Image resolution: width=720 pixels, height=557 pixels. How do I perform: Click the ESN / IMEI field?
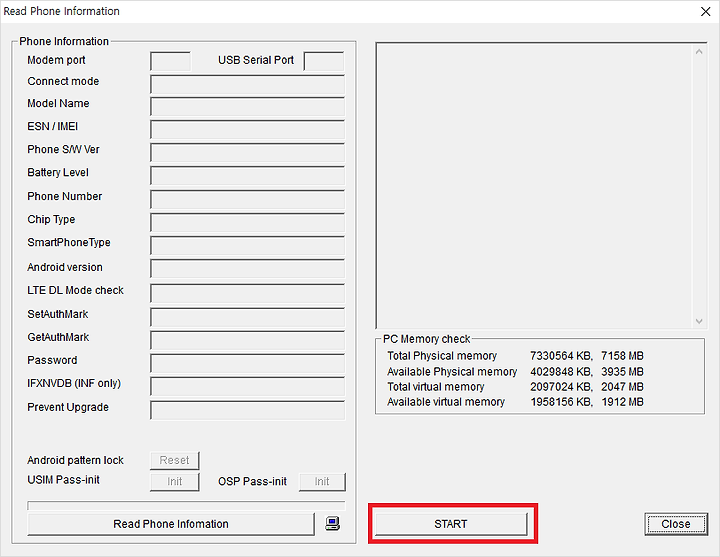248,129
